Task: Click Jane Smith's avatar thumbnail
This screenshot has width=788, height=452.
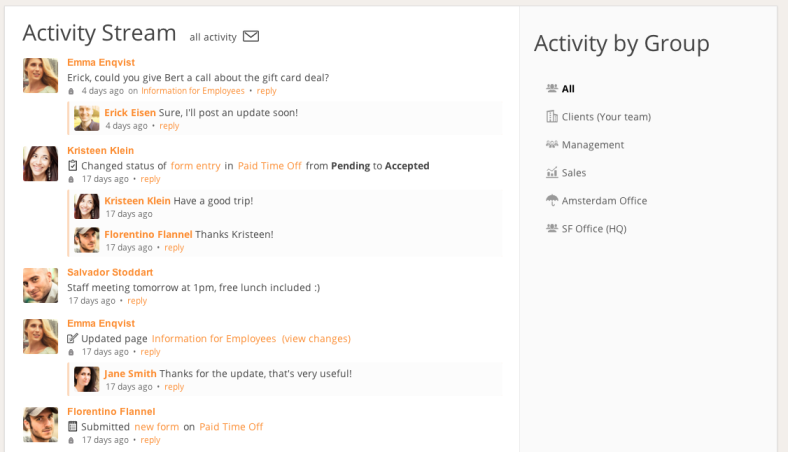Action: coord(86,379)
